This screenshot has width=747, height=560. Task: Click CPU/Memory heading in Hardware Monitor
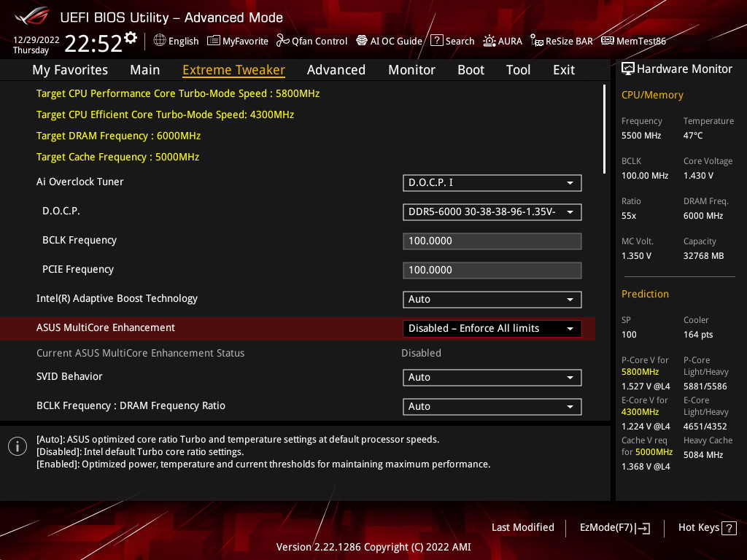pyautogui.click(x=652, y=95)
